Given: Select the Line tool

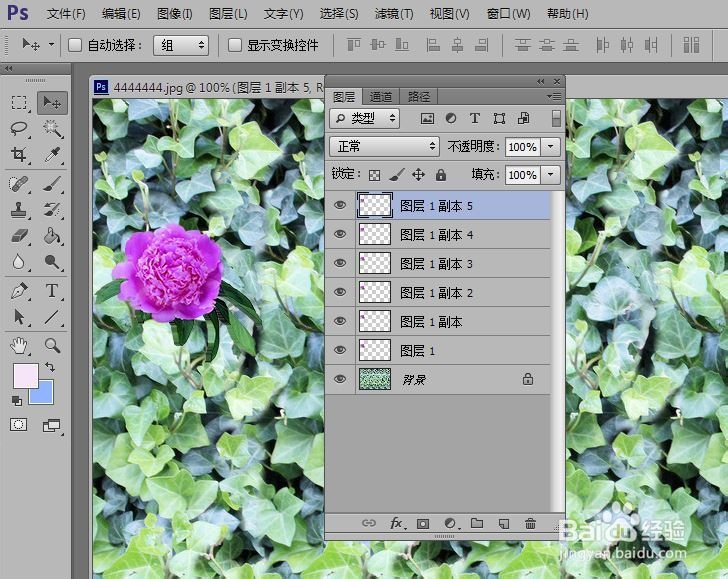Looking at the screenshot, I should click(52, 317).
